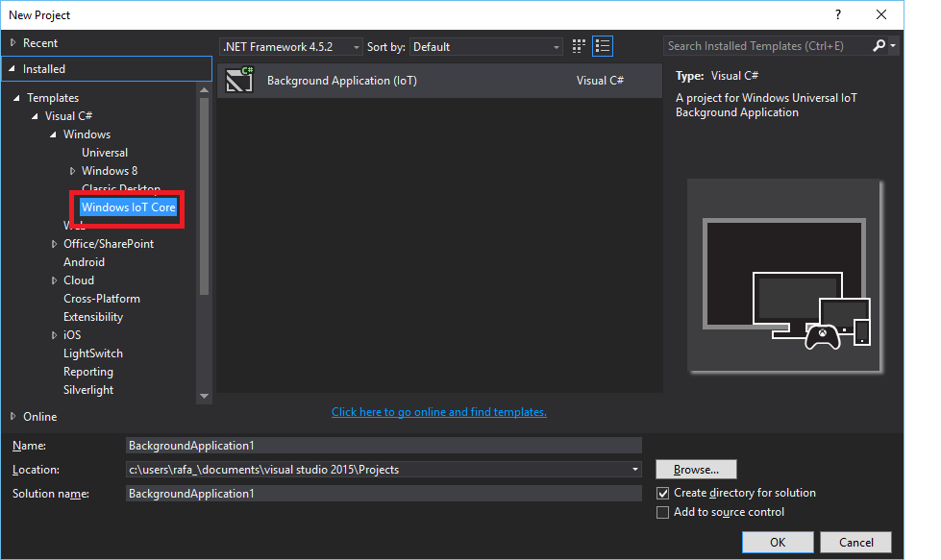Viewport: 941px width, 560px height.
Task: Toggle Create directory for solution checkbox
Action: click(x=662, y=493)
